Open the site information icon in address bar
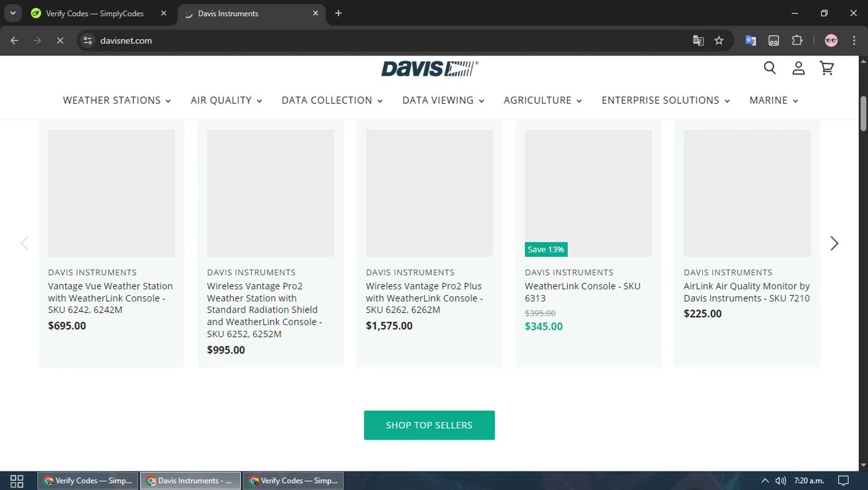This screenshot has height=490, width=868. tap(88, 40)
